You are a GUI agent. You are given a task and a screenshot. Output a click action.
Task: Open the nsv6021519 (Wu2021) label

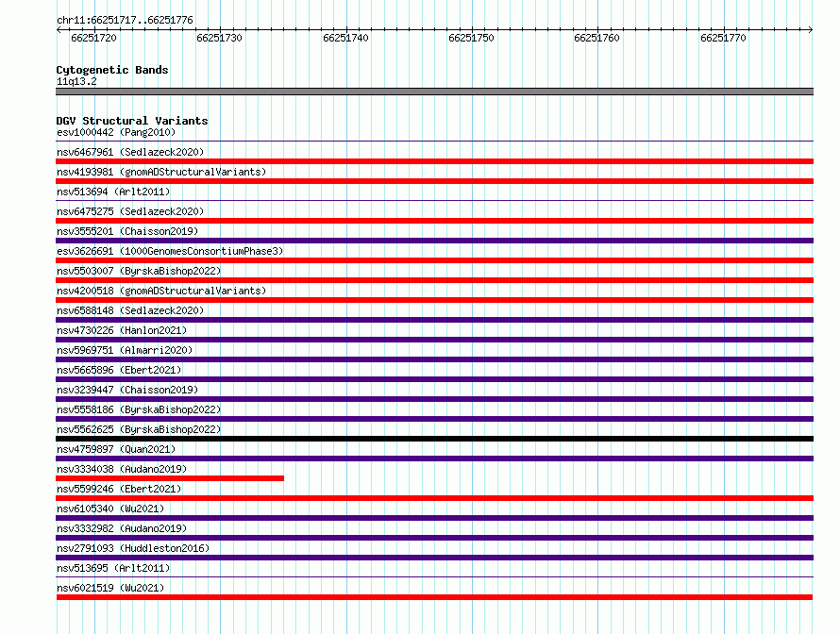110,588
